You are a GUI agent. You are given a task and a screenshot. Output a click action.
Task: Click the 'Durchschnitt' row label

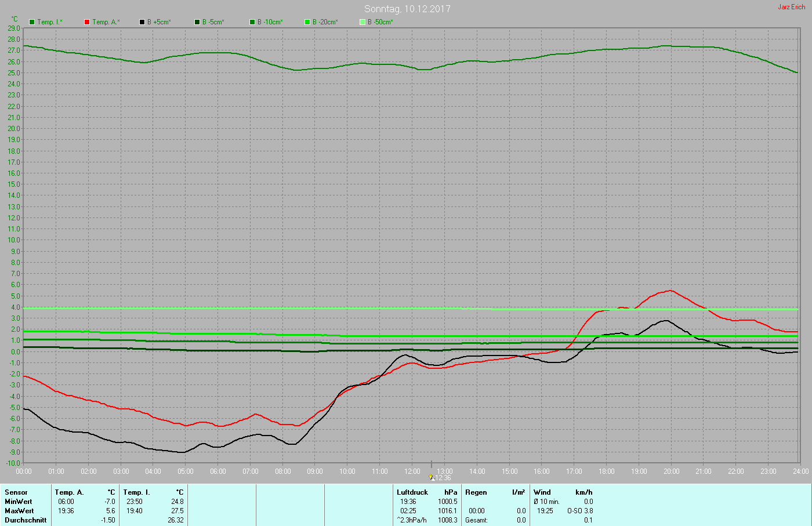pos(26,520)
